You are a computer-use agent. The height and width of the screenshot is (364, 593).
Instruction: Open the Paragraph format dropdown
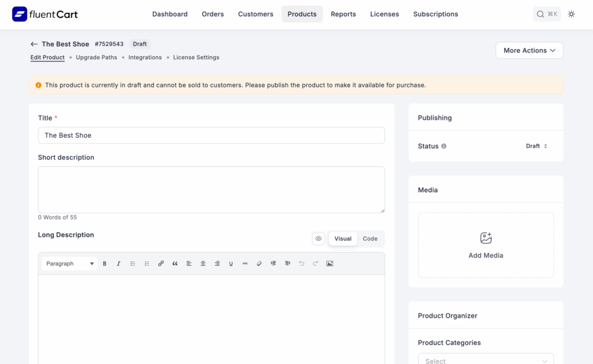click(69, 264)
